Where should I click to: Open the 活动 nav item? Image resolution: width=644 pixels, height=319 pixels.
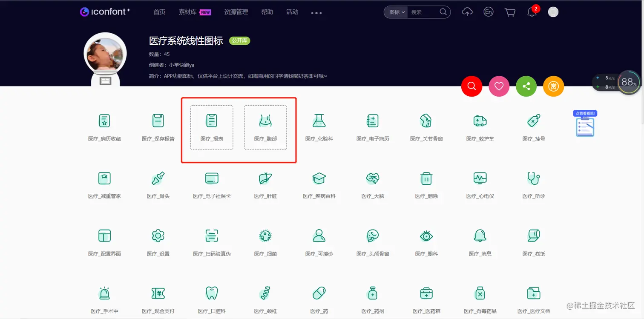(x=292, y=12)
